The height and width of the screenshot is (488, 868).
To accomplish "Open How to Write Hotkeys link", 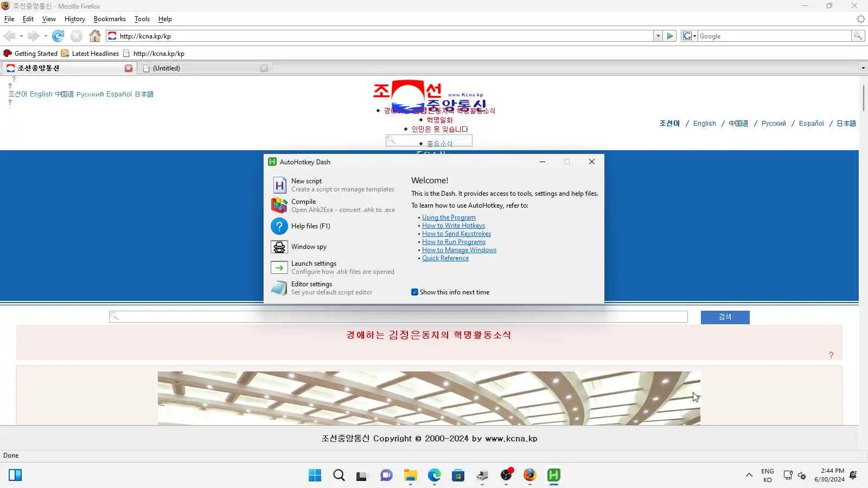I will click(x=454, y=226).
